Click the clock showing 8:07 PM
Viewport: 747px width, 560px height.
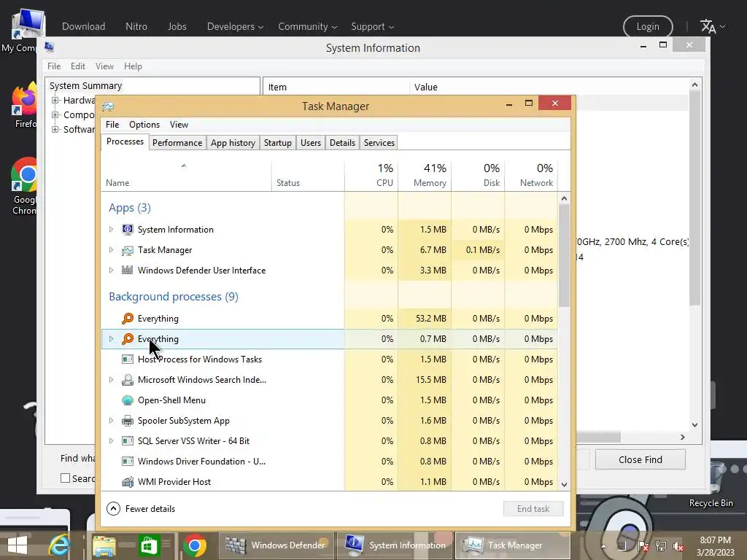coord(715,540)
